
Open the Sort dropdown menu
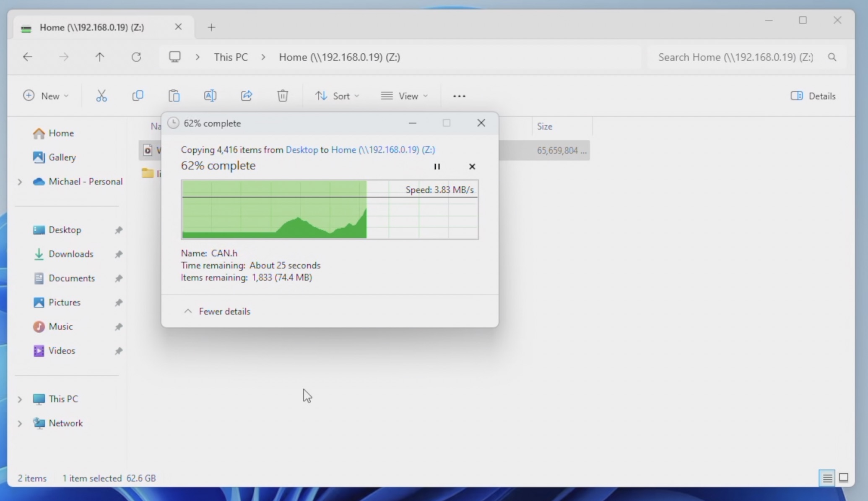coord(337,96)
